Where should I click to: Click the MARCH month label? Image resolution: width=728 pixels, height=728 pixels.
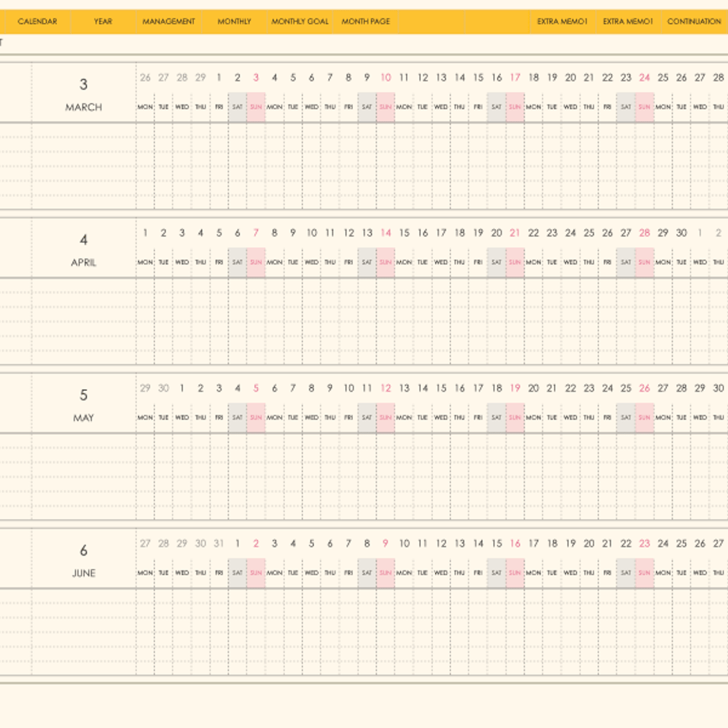coord(84,108)
